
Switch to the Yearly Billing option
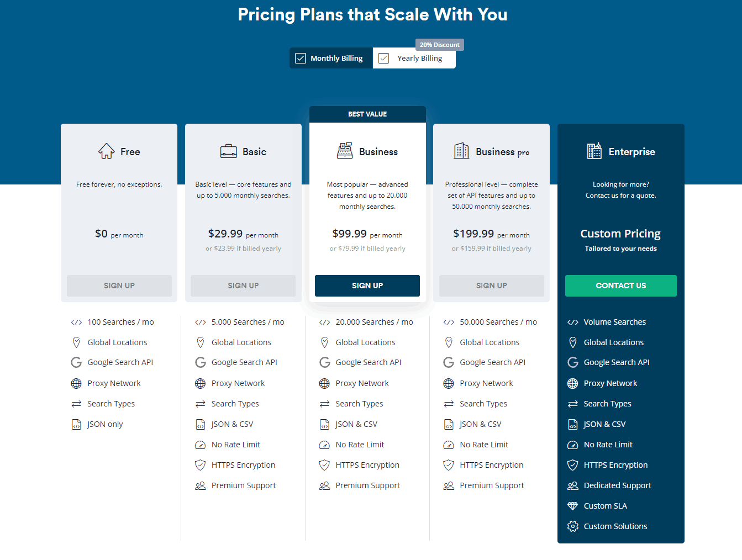pyautogui.click(x=419, y=59)
